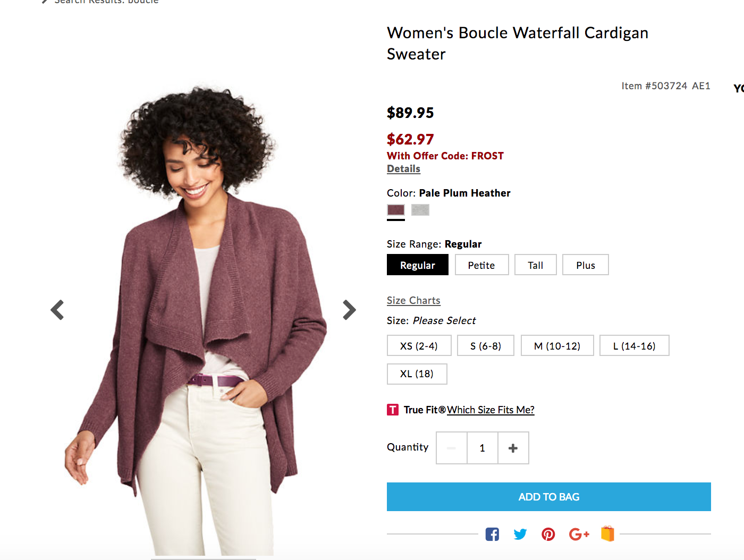The width and height of the screenshot is (744, 560).
Task: Open offer code Details link
Action: tap(403, 168)
